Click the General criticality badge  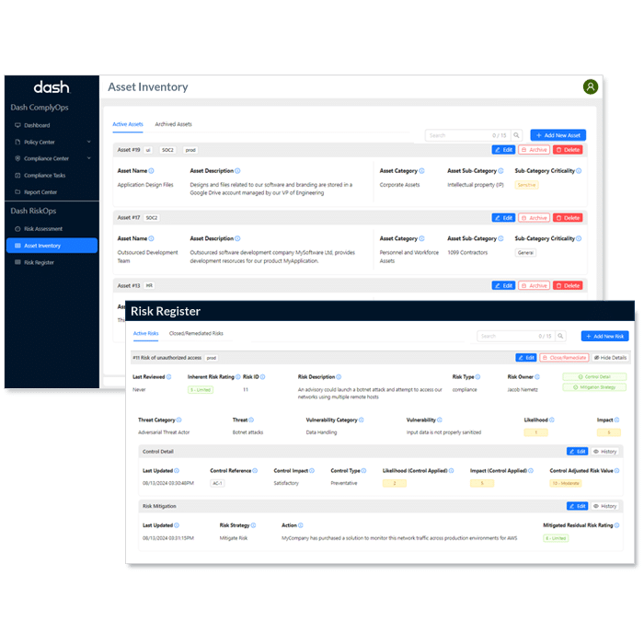click(x=525, y=253)
